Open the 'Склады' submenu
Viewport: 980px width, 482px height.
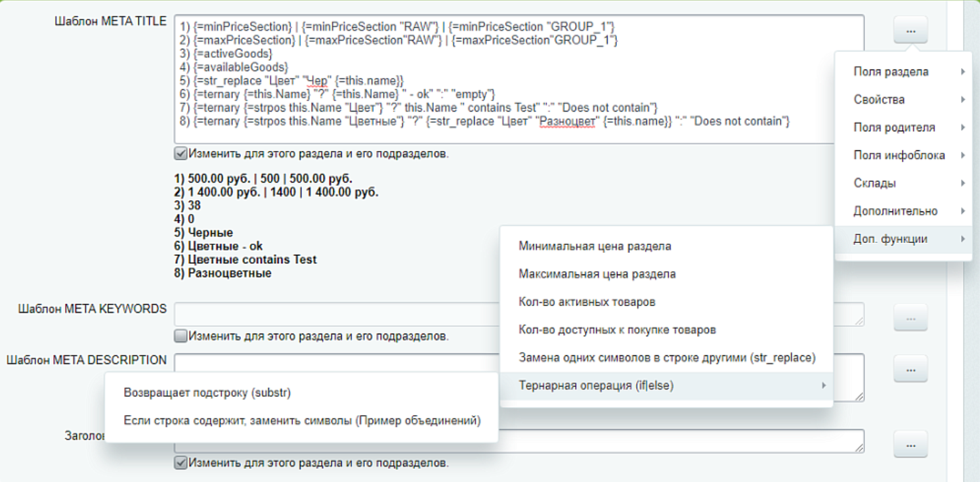point(903,183)
